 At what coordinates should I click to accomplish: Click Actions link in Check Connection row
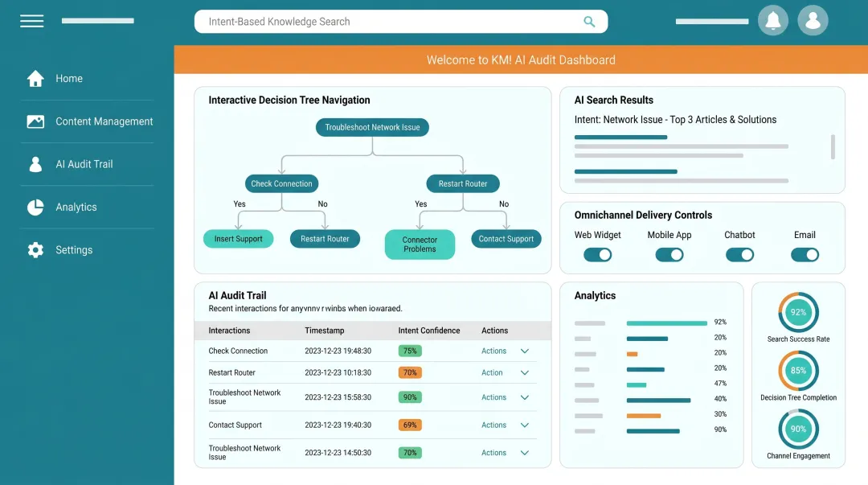tap(493, 351)
